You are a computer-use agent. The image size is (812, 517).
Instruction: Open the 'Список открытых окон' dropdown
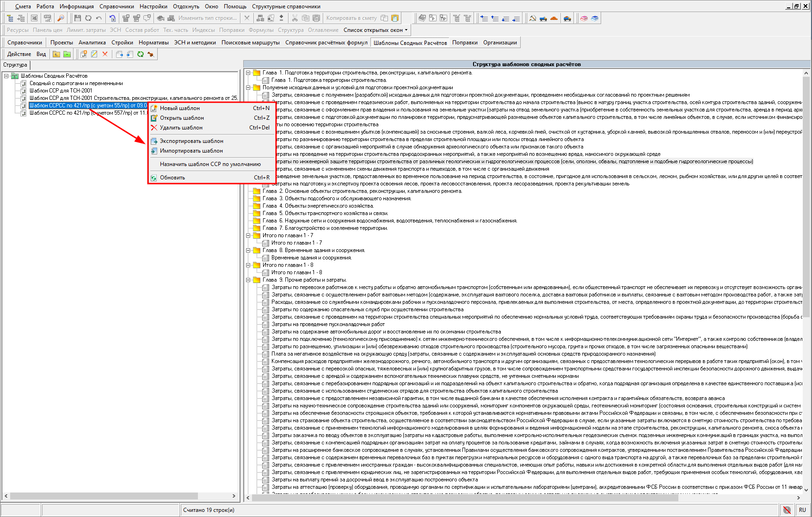point(375,30)
